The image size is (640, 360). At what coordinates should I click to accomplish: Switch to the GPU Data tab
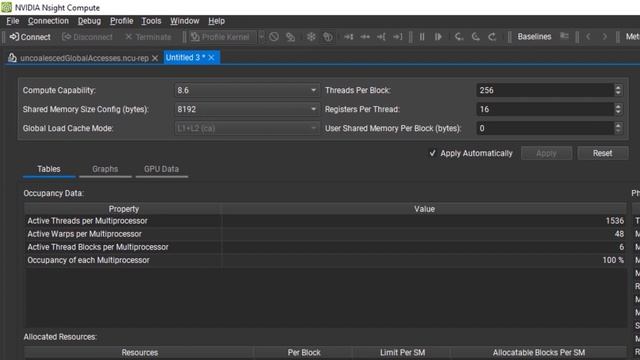tap(161, 169)
